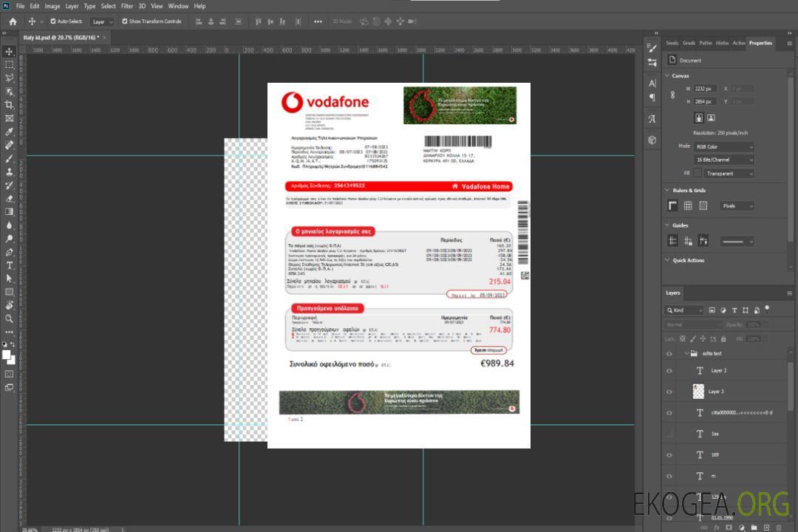Open the Character panel icon

coord(652,83)
